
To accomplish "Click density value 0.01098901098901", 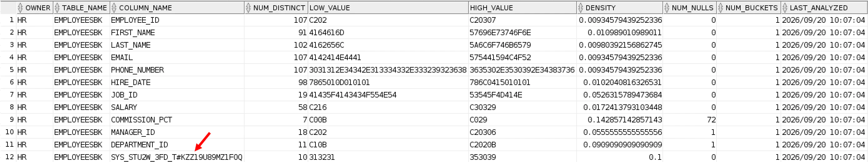I will (x=624, y=33).
